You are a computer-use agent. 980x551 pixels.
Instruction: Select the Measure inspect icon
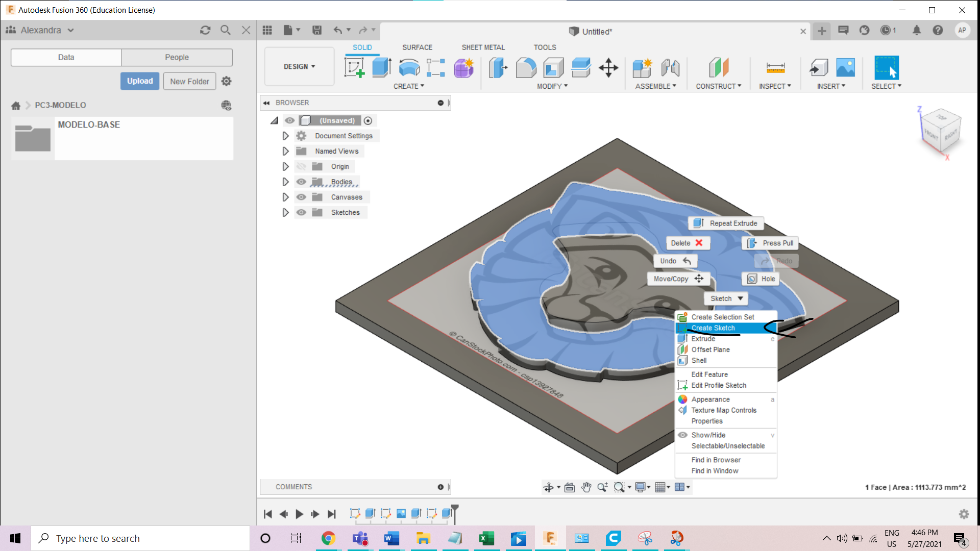pos(775,67)
